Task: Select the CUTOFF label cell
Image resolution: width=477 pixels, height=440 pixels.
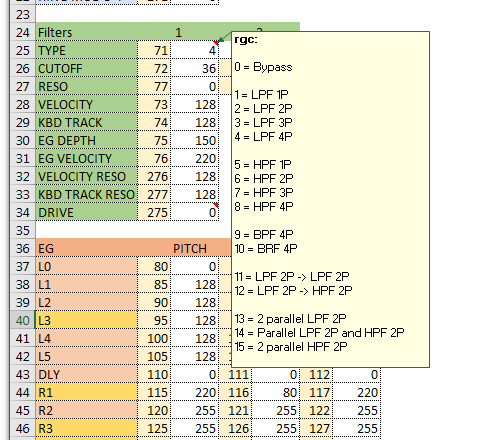Action: click(86, 69)
